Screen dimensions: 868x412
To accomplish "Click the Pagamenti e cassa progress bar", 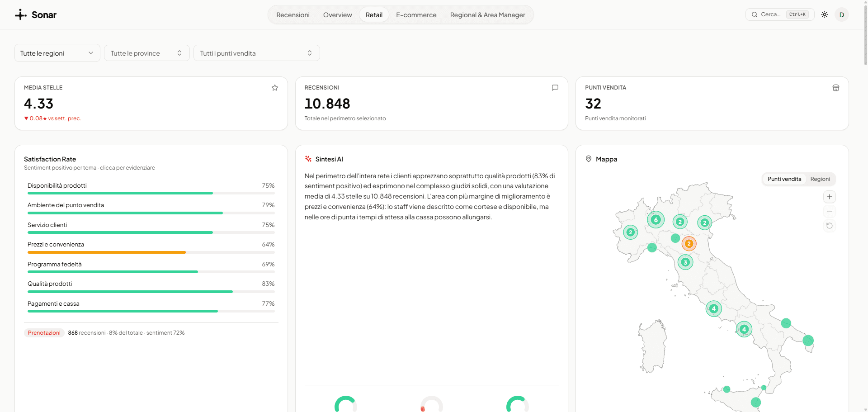I will [151, 311].
